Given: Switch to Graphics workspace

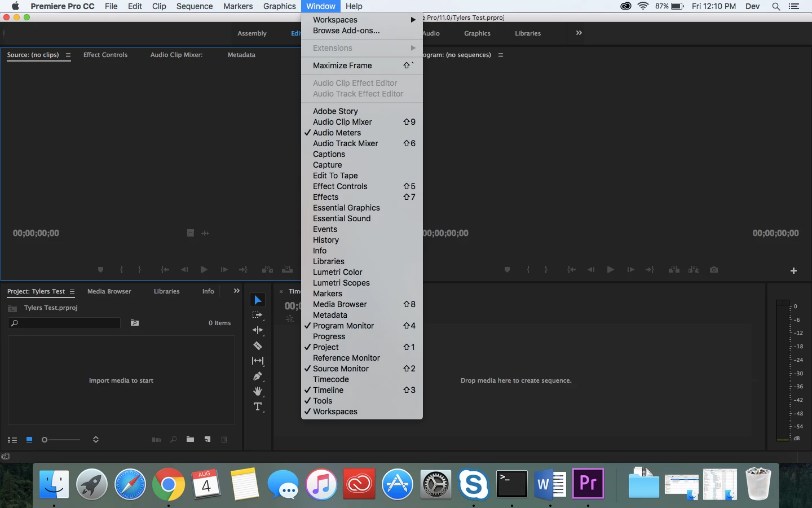Looking at the screenshot, I should pos(477,33).
